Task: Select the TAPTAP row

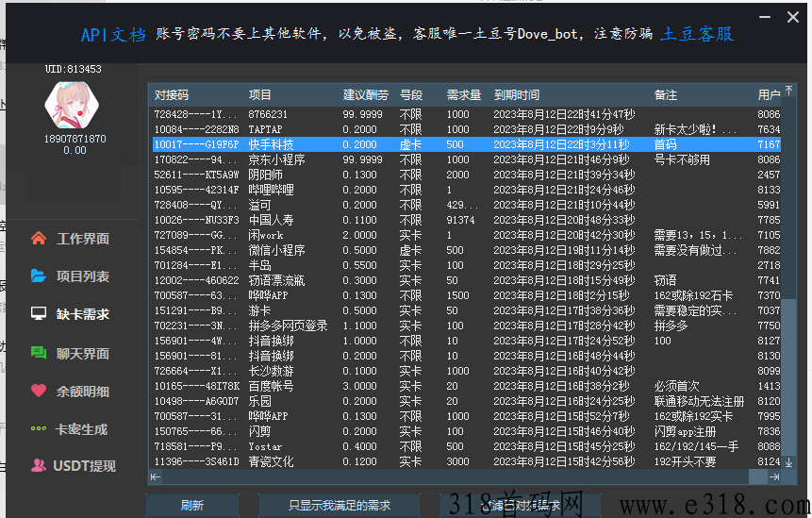Action: (x=466, y=129)
